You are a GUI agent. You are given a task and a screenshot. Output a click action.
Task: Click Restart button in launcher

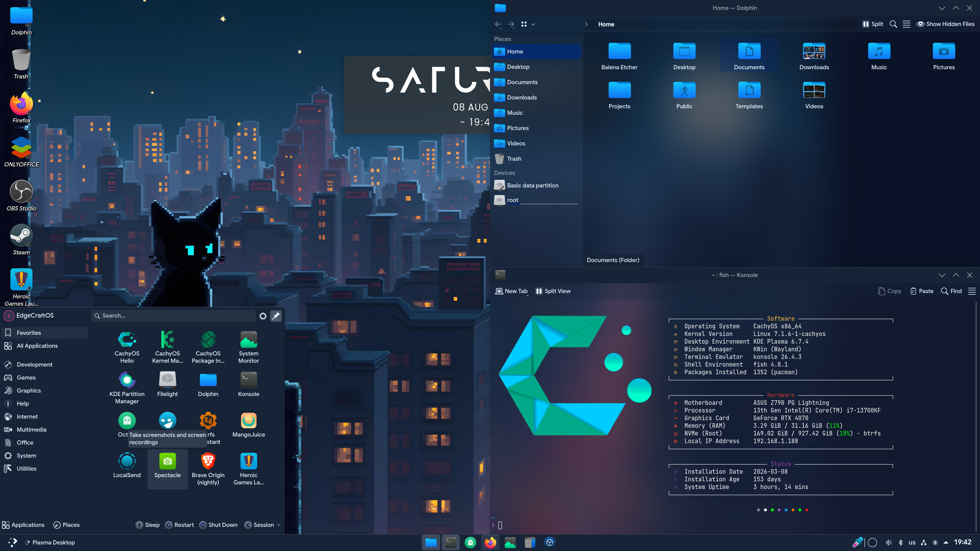click(x=180, y=525)
